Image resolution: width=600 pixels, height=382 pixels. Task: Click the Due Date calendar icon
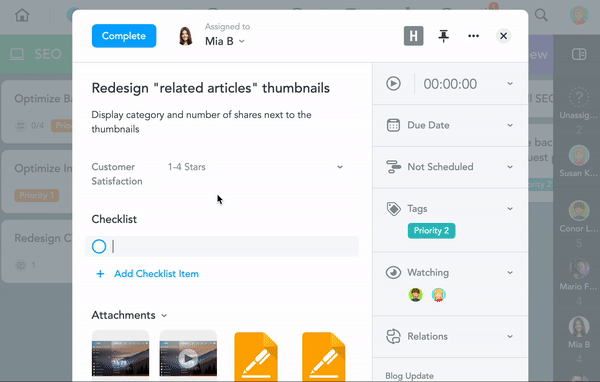coord(393,125)
